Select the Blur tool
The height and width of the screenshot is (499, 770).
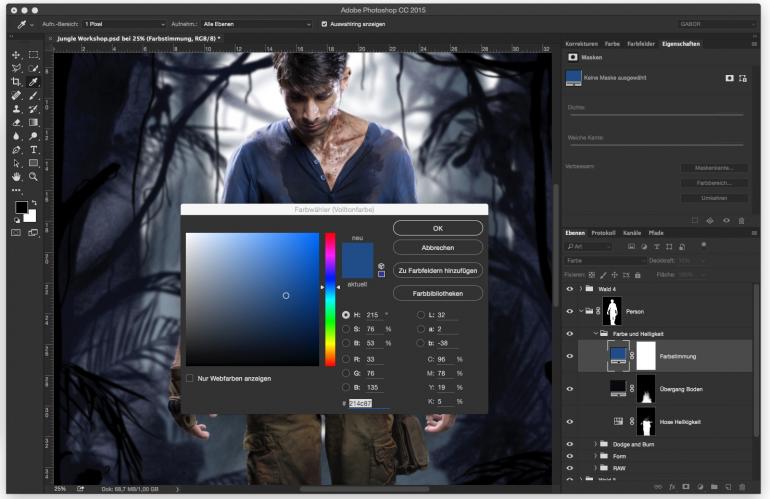pos(16,136)
